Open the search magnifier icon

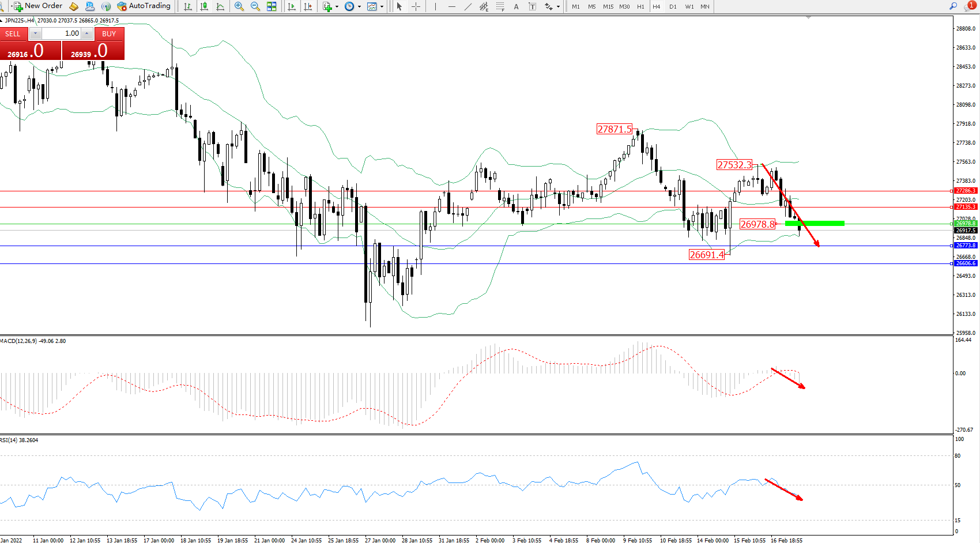point(953,6)
